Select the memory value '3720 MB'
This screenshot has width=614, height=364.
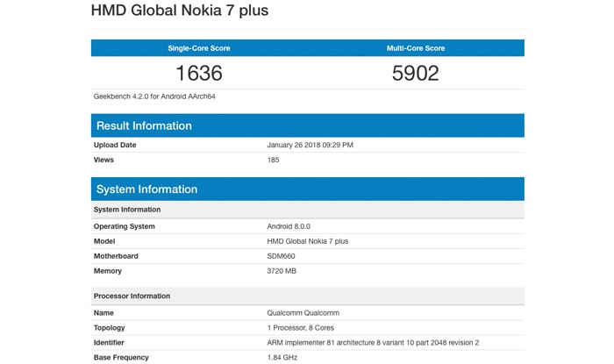tap(282, 271)
